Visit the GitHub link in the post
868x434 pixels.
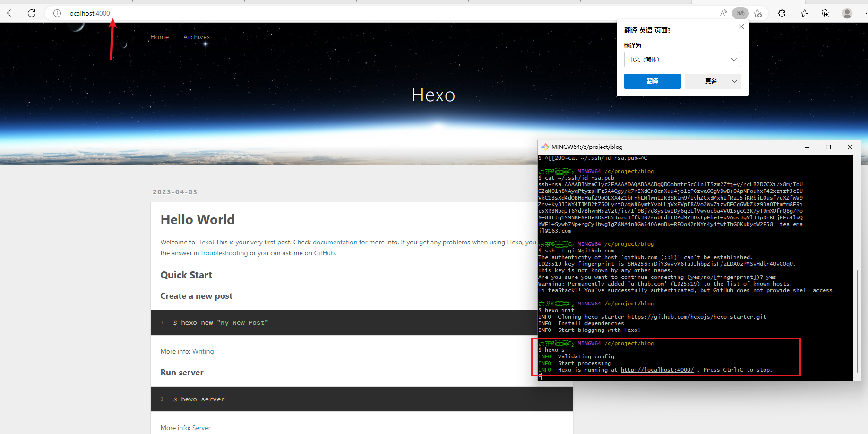click(324, 253)
